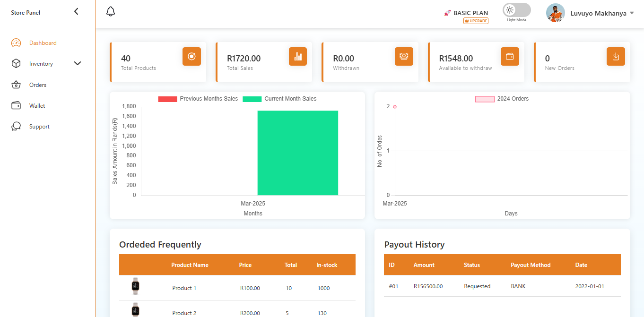644x317 pixels.
Task: Toggle Previous Months Sales legend
Action: pyautogui.click(x=198, y=99)
